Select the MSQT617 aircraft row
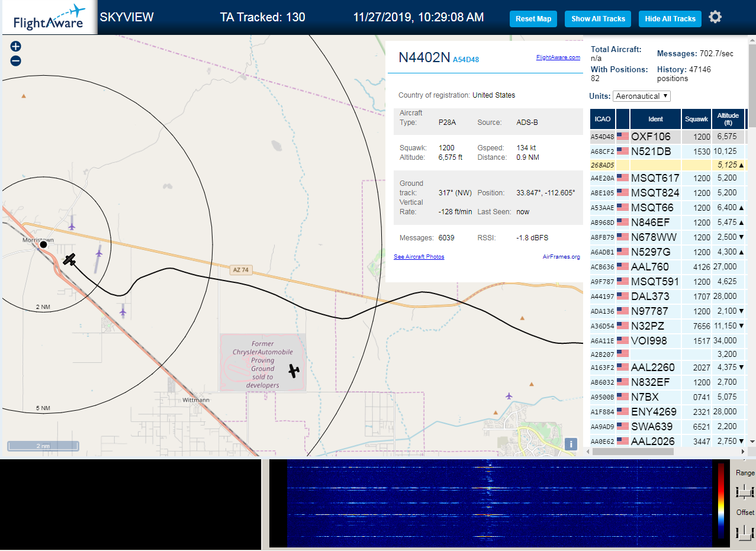This screenshot has height=551, width=756. click(668, 178)
